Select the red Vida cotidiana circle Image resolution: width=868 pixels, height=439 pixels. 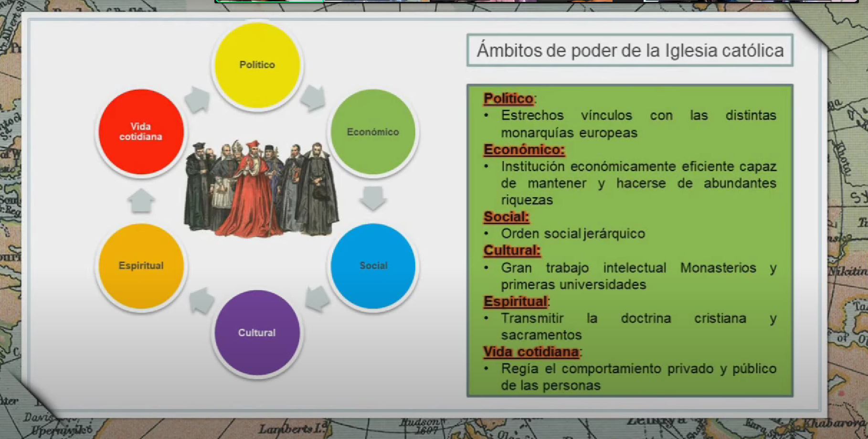pyautogui.click(x=141, y=132)
